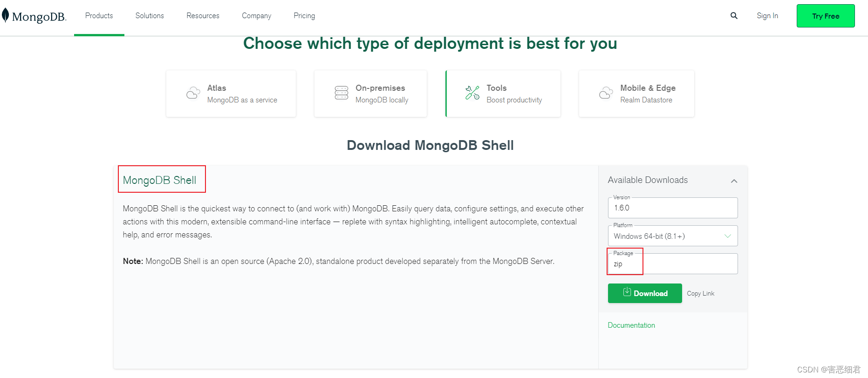Click the Sign In link

click(767, 16)
